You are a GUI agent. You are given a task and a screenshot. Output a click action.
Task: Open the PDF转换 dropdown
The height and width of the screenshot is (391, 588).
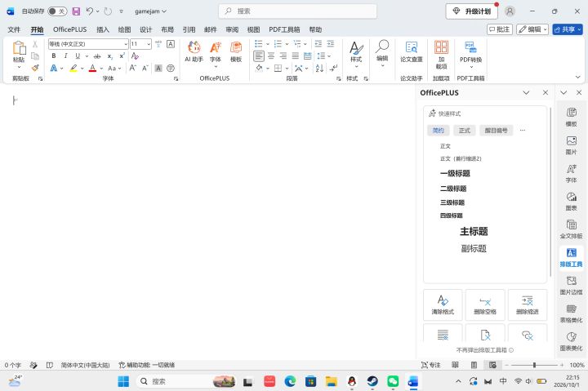(x=471, y=55)
